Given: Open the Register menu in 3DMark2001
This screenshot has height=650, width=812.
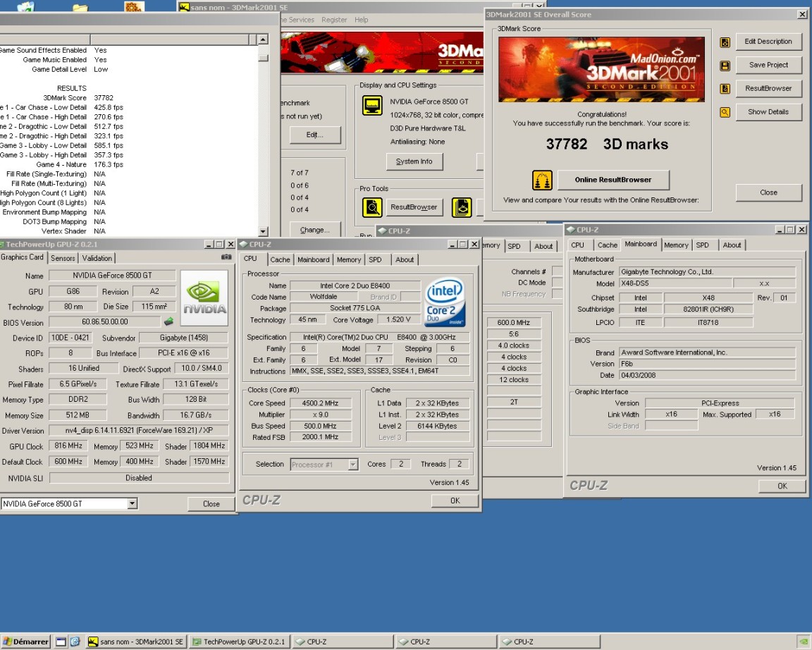Looking at the screenshot, I should pyautogui.click(x=334, y=20).
